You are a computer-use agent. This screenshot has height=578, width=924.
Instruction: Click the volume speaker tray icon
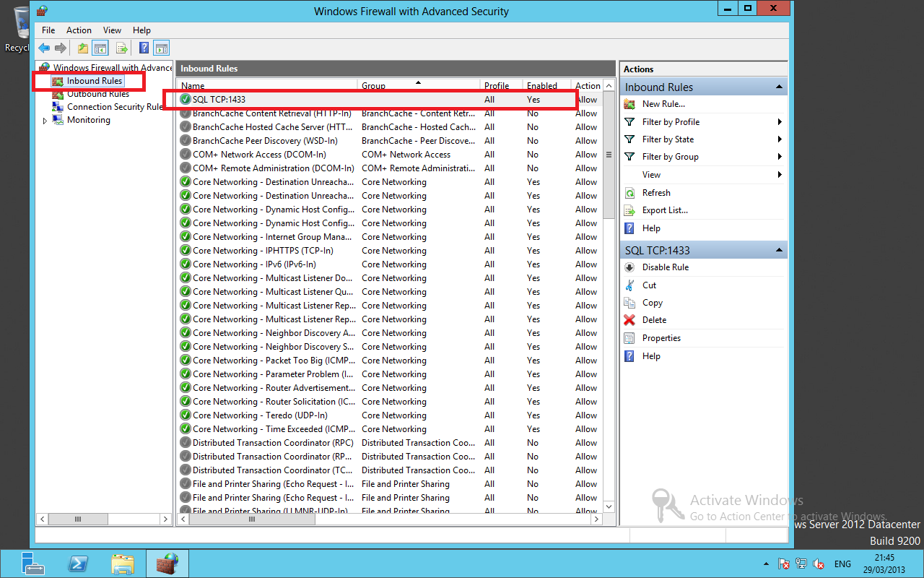point(819,564)
